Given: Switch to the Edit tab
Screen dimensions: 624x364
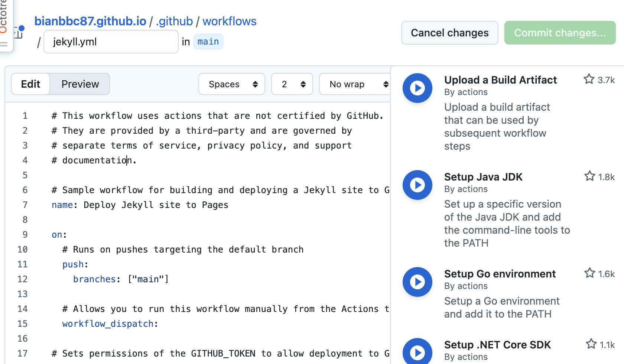Looking at the screenshot, I should [30, 84].
